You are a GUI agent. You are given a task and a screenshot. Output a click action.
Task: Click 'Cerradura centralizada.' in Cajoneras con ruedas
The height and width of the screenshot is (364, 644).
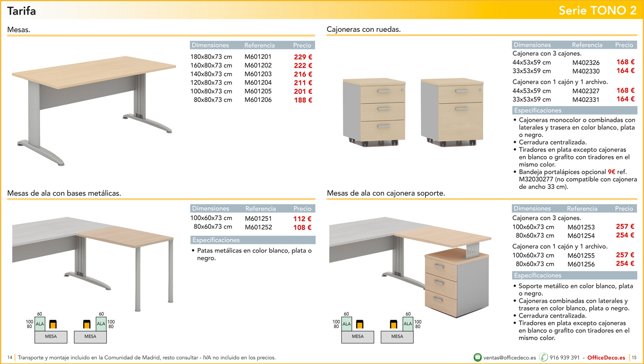tap(553, 142)
